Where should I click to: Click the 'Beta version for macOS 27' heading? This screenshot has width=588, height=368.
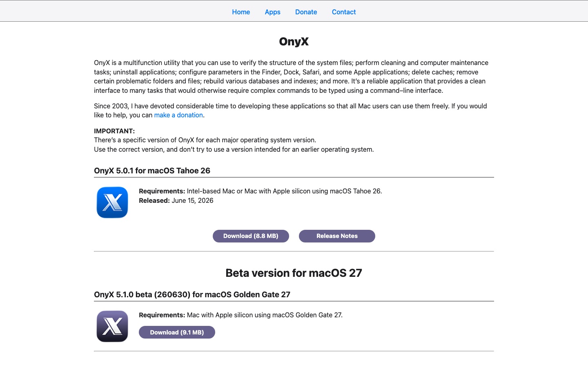294,273
